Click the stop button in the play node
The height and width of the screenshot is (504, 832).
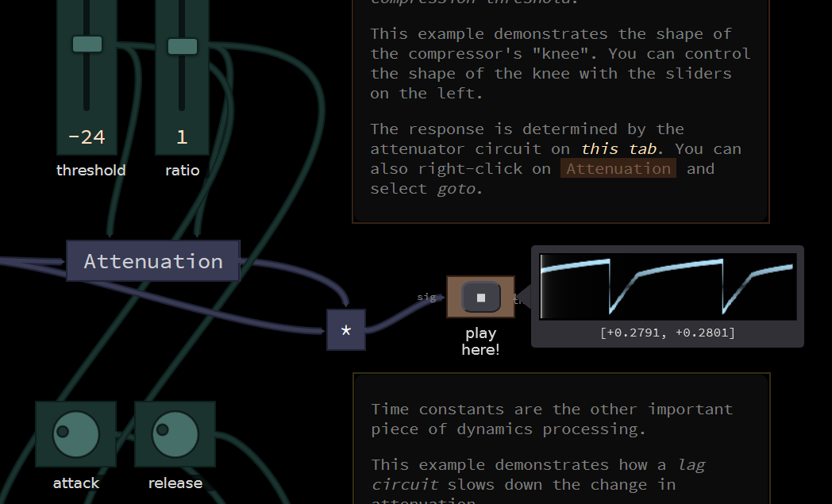(x=481, y=297)
